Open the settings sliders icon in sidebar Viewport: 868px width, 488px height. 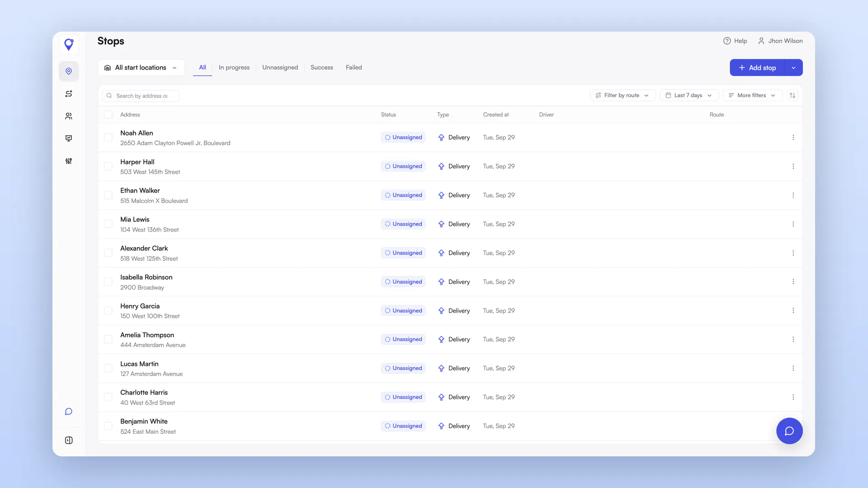coord(69,161)
